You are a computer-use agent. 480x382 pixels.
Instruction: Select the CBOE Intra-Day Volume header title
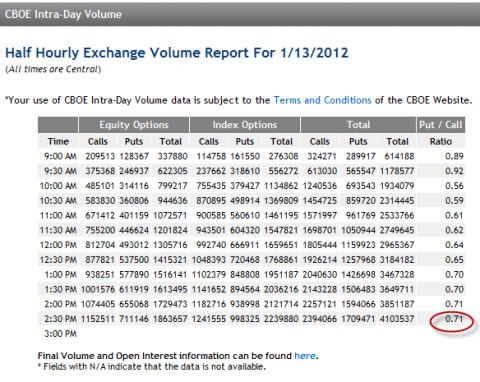click(63, 14)
